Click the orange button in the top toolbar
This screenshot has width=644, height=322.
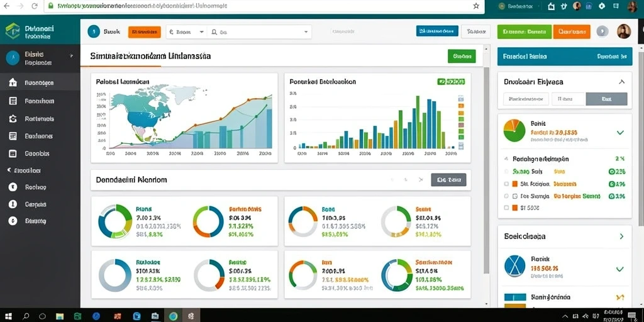[x=144, y=31]
